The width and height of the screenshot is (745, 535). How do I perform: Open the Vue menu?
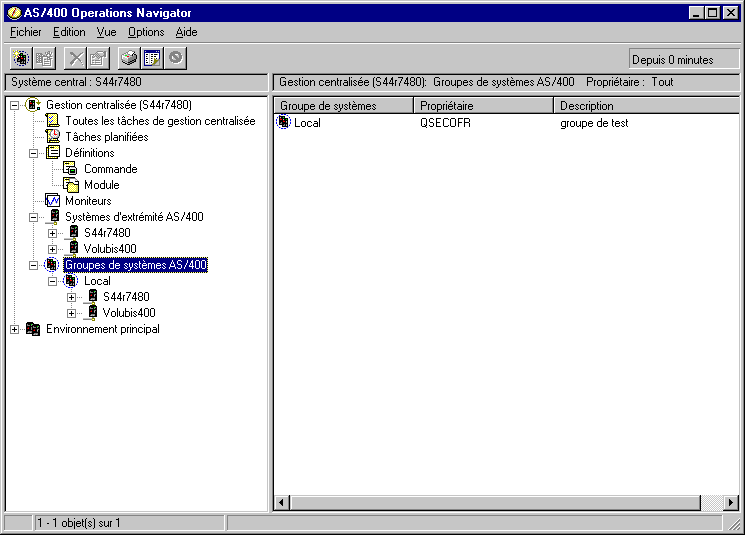pos(106,32)
